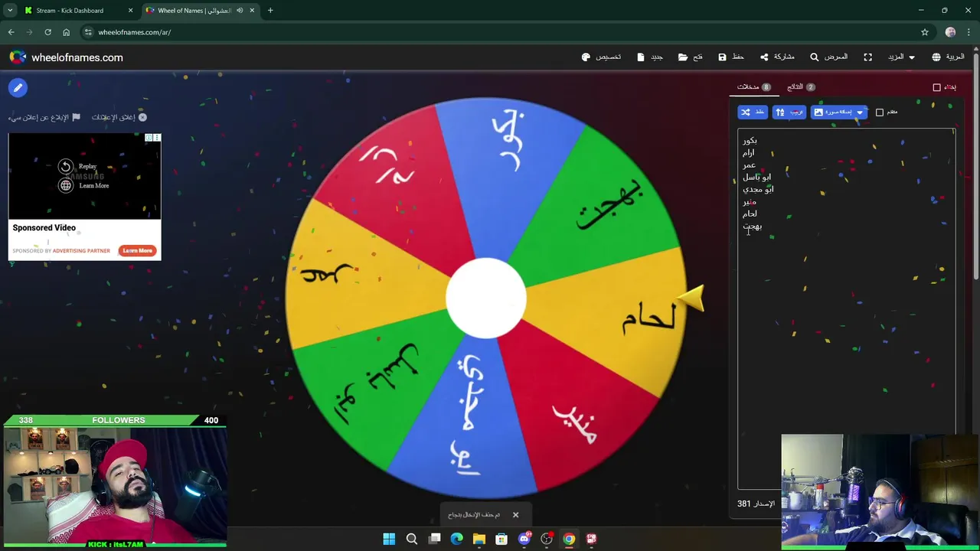Open Discord from taskbar
This screenshot has width=980, height=551.
[524, 539]
